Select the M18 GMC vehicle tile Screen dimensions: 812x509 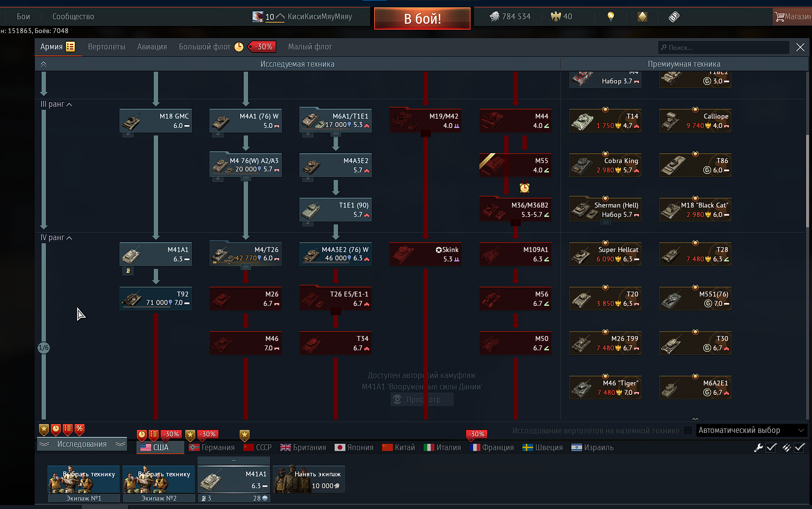156,121
